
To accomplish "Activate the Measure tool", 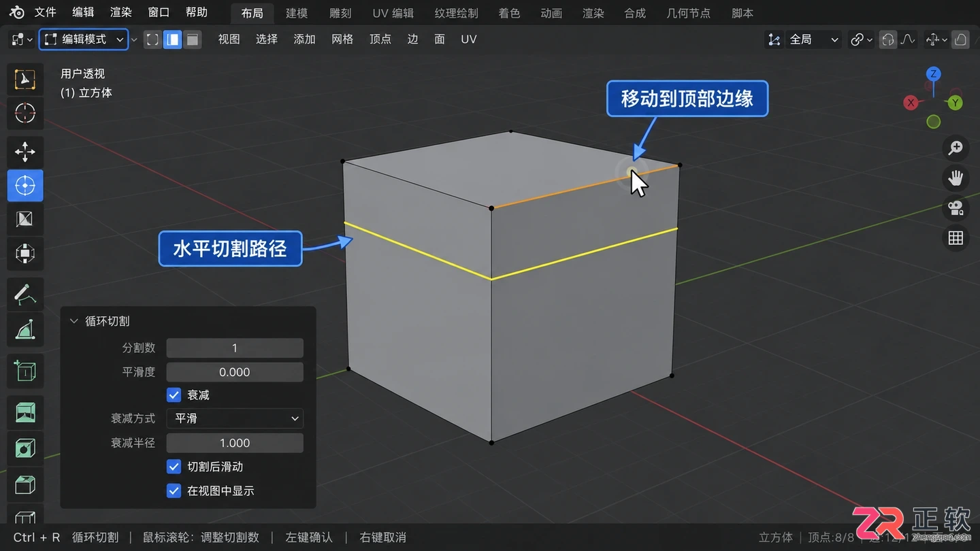I will coord(25,330).
